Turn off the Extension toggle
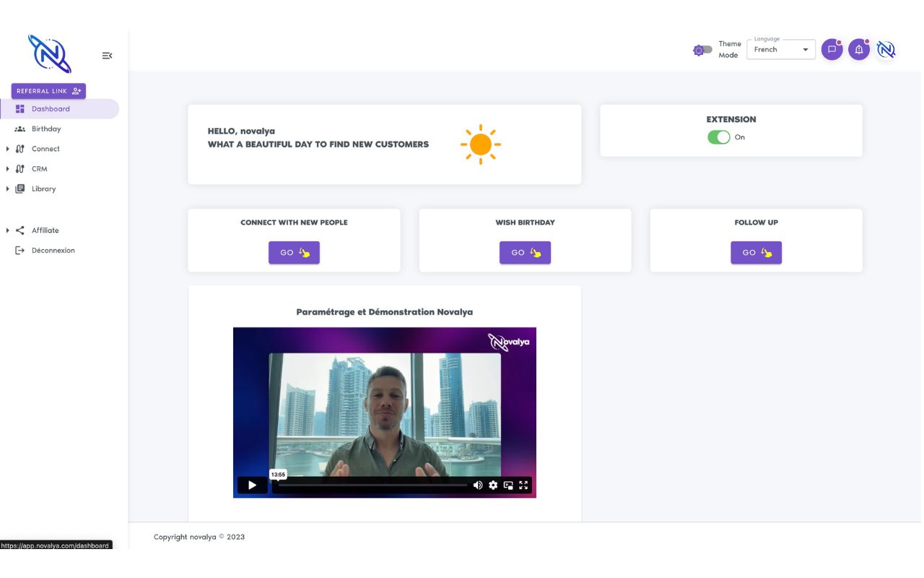Screen dimensions: 924x578 (719, 137)
